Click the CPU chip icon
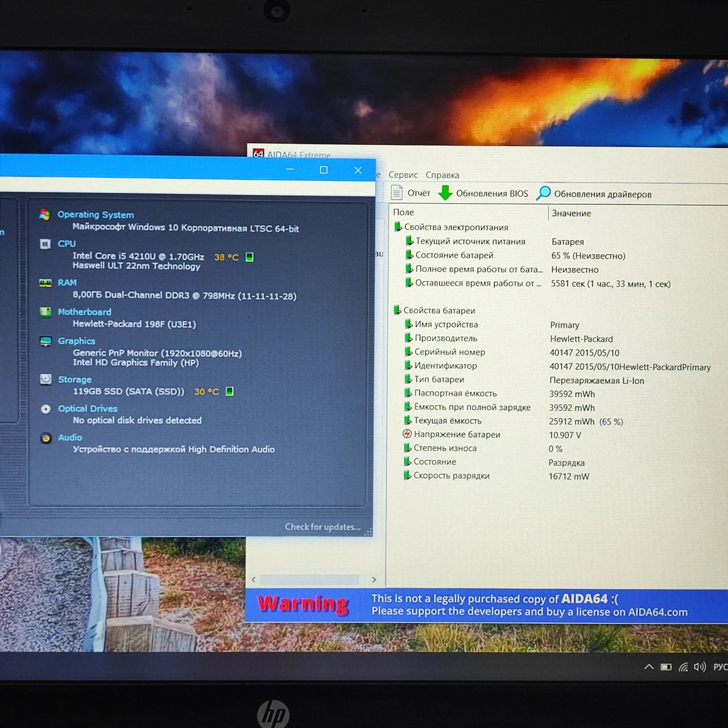Image resolution: width=728 pixels, height=728 pixels. [x=45, y=243]
